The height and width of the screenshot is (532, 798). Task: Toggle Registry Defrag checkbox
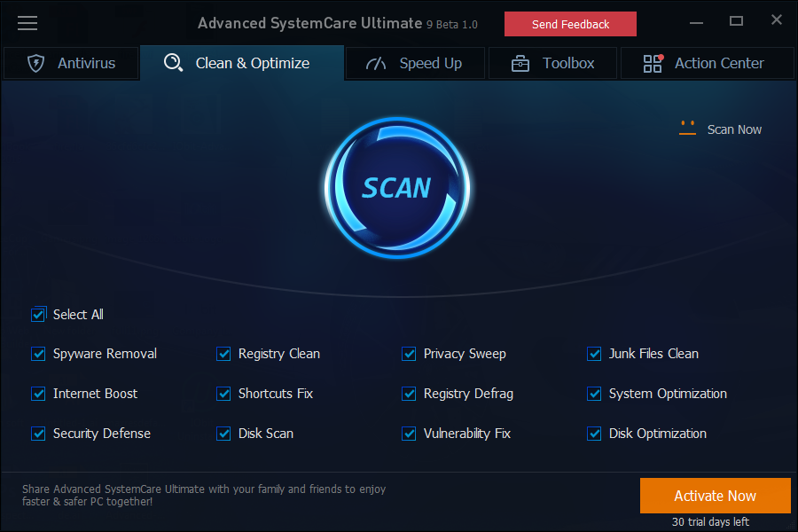tap(409, 394)
